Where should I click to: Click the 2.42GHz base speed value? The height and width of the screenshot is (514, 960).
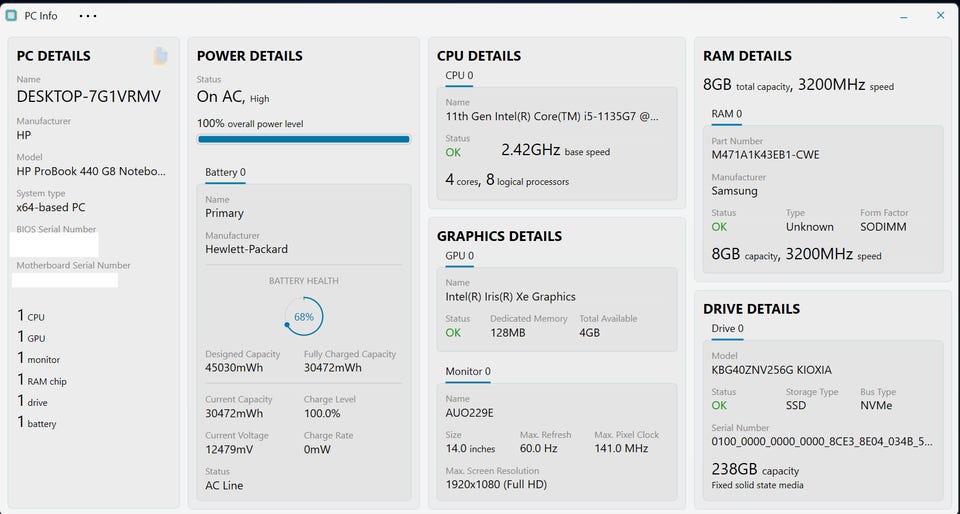(x=531, y=150)
